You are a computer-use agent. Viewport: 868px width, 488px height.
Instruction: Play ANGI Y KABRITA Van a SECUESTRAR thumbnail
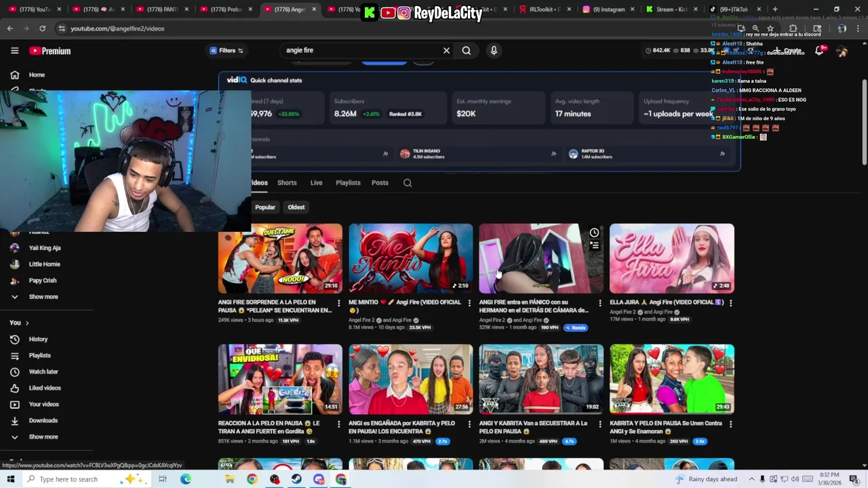[541, 379]
